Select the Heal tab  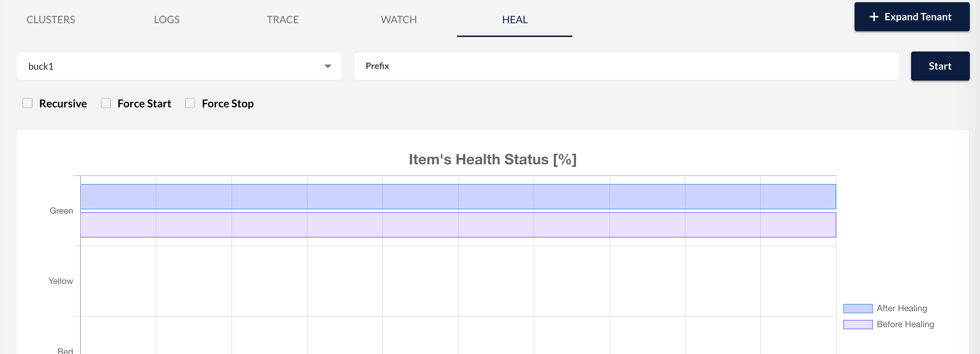(x=514, y=20)
